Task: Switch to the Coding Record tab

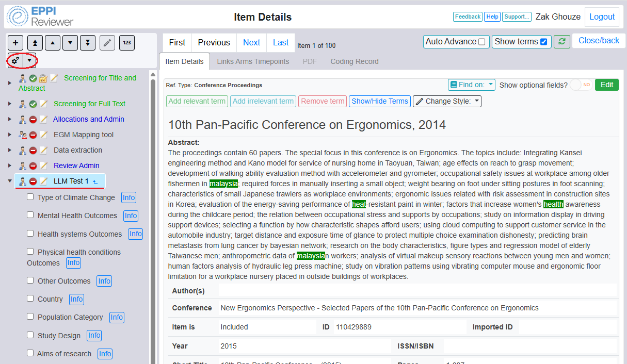Action: tap(354, 61)
